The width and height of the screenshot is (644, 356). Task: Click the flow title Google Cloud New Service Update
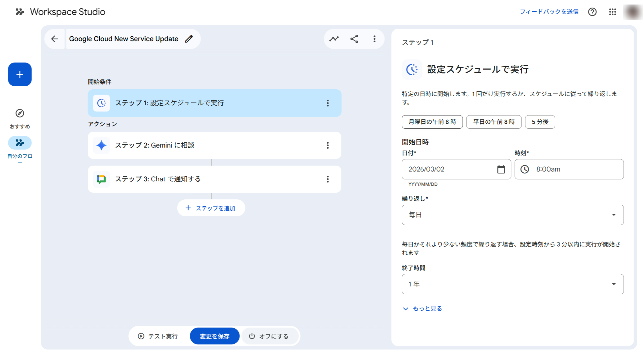pos(124,39)
